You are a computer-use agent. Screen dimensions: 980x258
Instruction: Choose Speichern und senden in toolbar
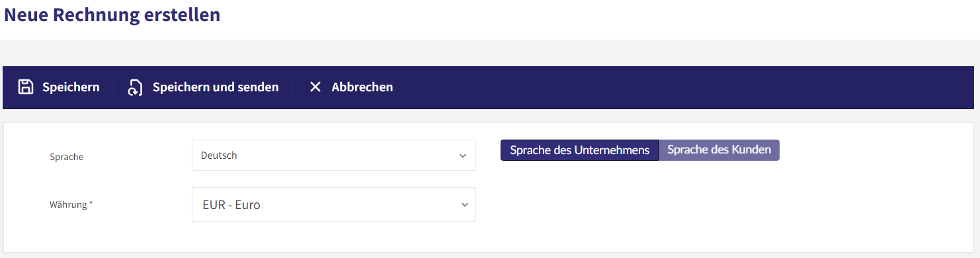(216, 87)
